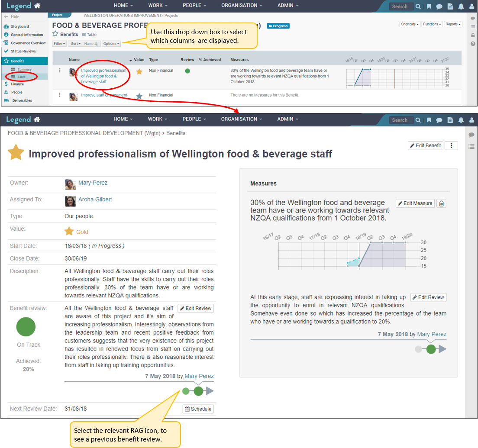478x448 pixels.
Task: Click the green review status dot in the table
Action: click(x=187, y=71)
